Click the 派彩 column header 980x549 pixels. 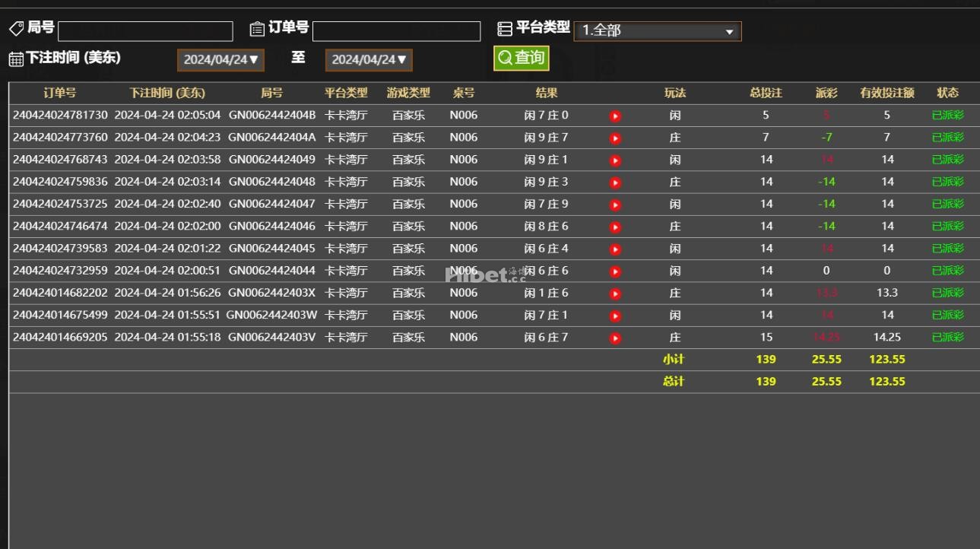coord(826,93)
